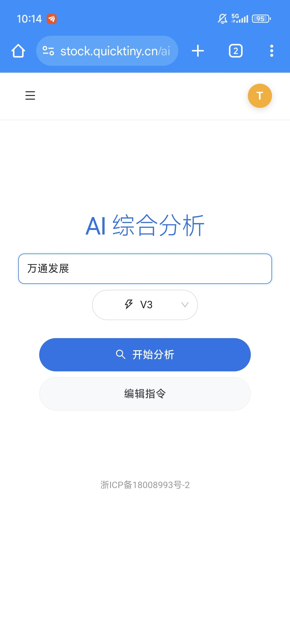The width and height of the screenshot is (290, 644).
Task: Tap the 5G signal strength icon
Action: click(240, 19)
